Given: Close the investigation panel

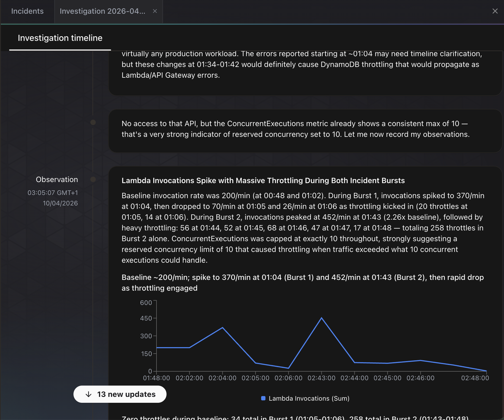Looking at the screenshot, I should (495, 11).
